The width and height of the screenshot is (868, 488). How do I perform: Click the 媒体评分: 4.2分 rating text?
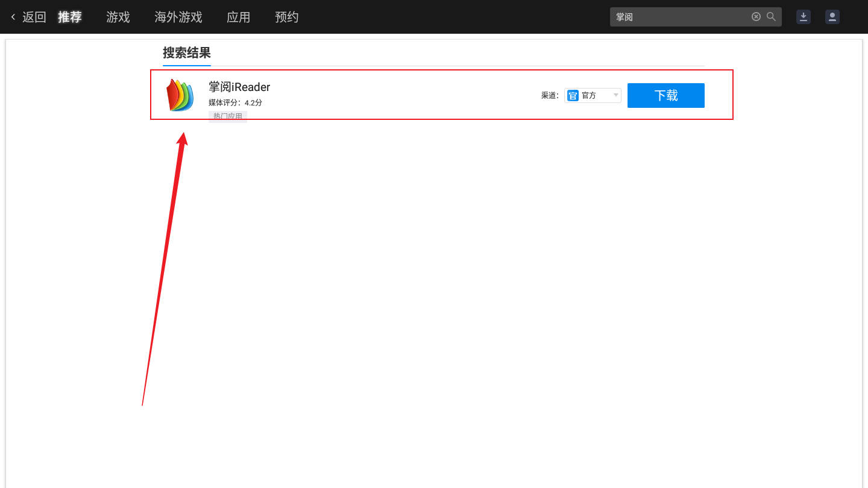click(x=235, y=102)
